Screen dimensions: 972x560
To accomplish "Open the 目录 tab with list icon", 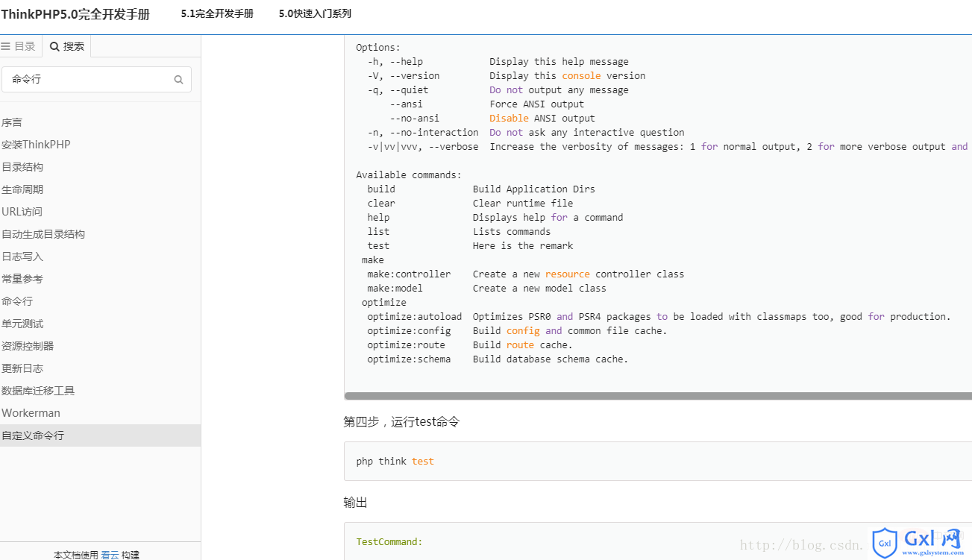I will tap(19, 46).
